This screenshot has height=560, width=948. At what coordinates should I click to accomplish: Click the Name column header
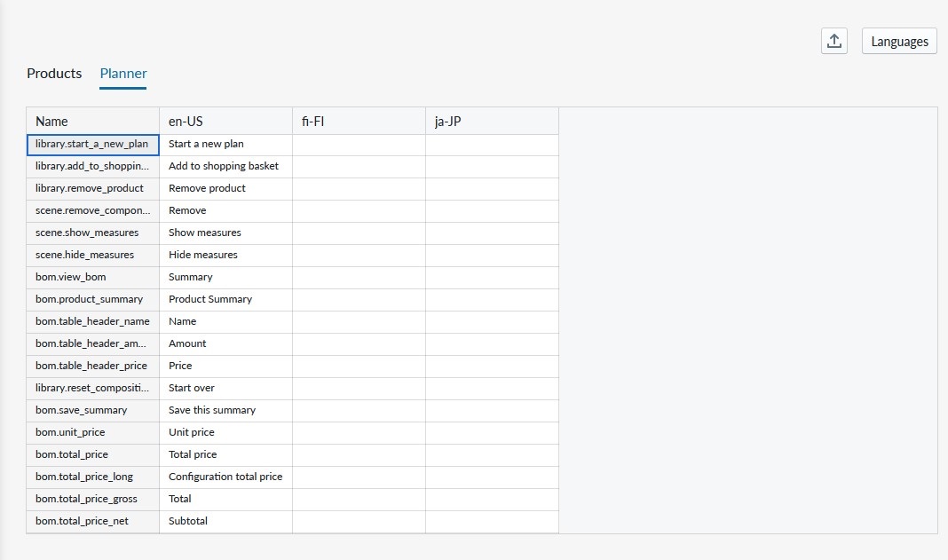click(x=93, y=121)
